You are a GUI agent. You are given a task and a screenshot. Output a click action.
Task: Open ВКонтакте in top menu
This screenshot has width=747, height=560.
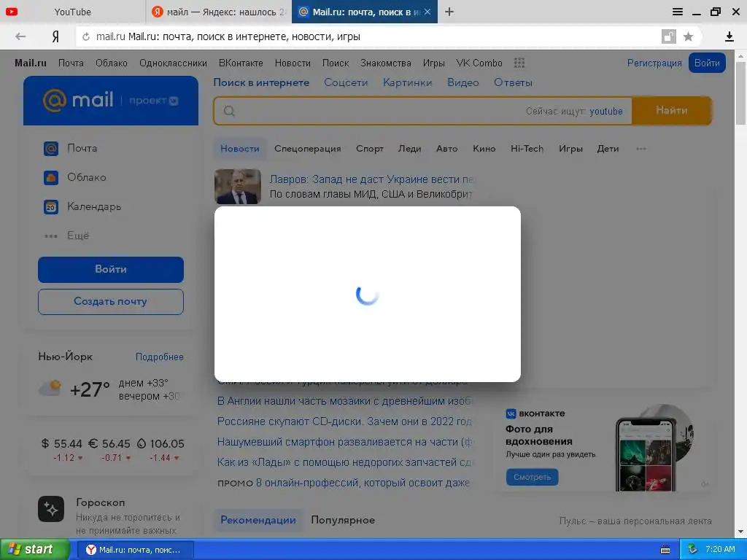[241, 63]
